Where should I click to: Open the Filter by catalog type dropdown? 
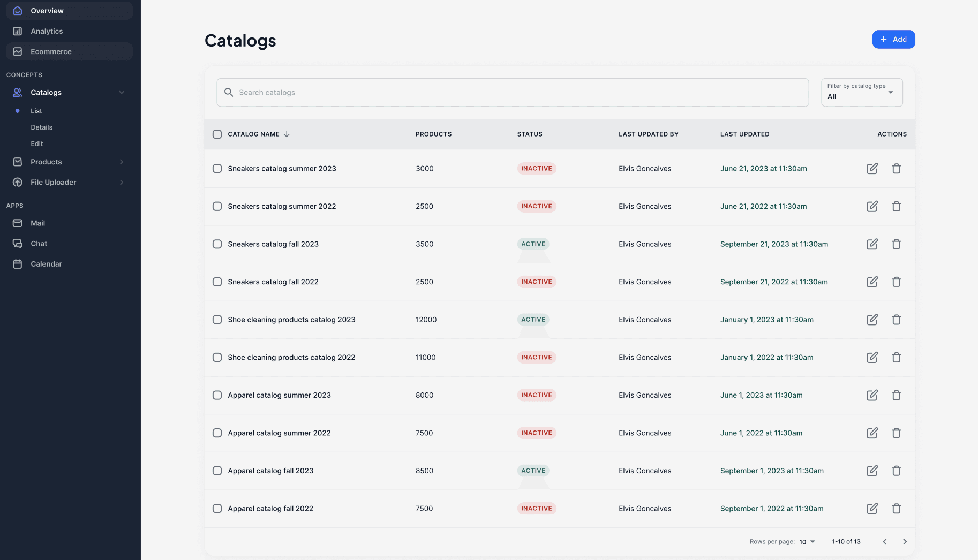[861, 92]
